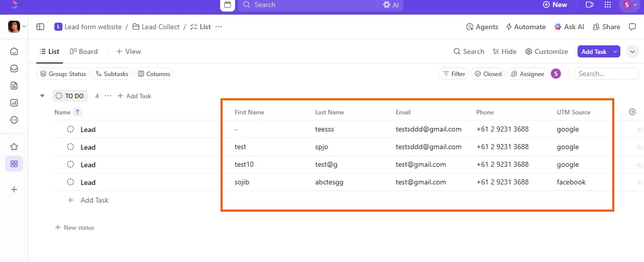This screenshot has height=262, width=644.
Task: Open the comments chat icon
Action: (x=633, y=27)
